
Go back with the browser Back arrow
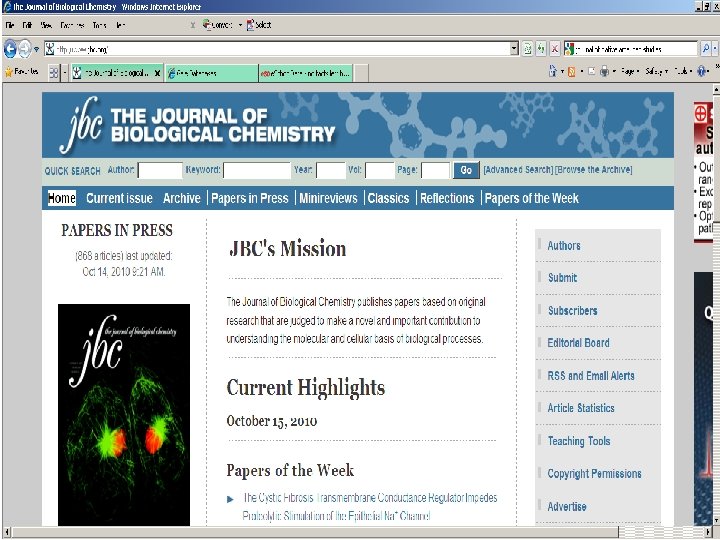[x=10, y=49]
